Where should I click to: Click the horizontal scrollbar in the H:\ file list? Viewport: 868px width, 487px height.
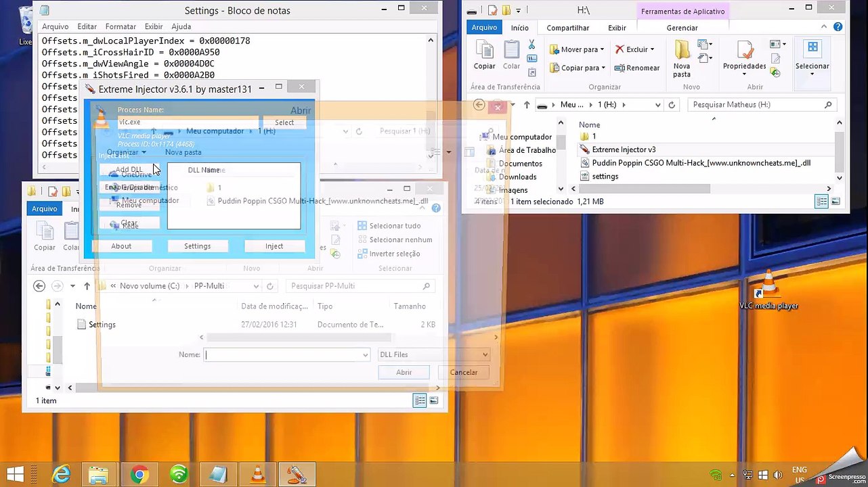click(643, 189)
